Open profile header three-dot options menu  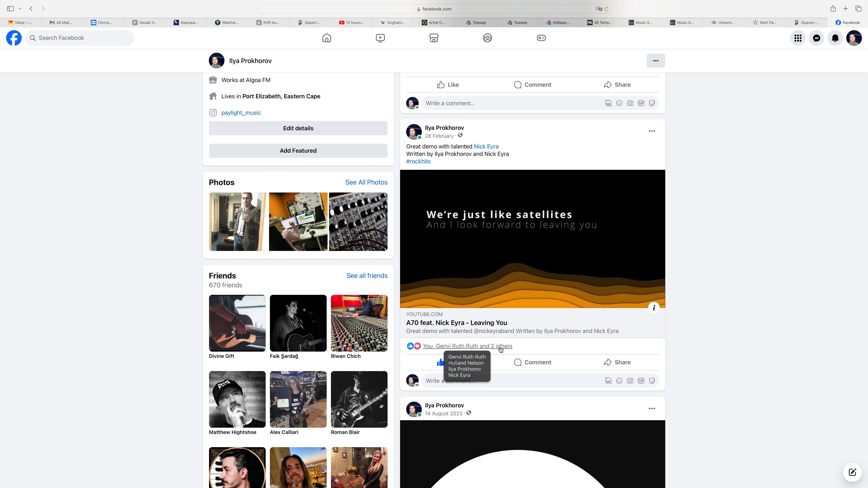click(655, 61)
